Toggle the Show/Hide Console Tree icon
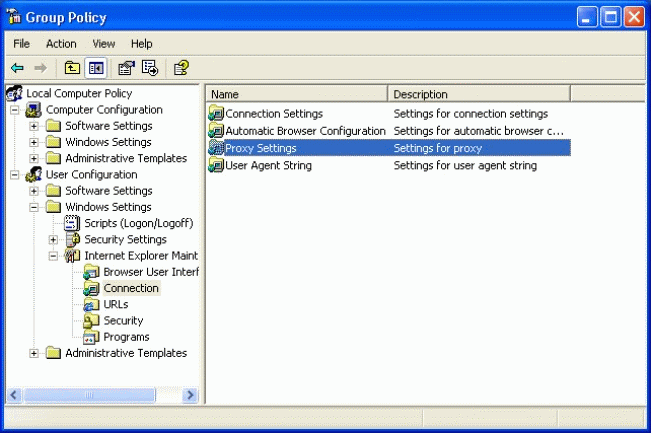Image resolution: width=651 pixels, height=433 pixels. click(x=96, y=68)
